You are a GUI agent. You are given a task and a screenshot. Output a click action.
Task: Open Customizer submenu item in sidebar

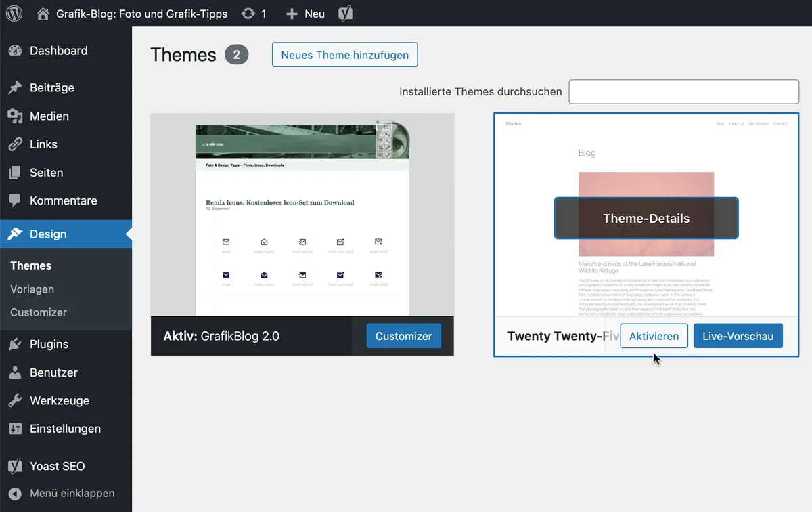[x=39, y=312]
